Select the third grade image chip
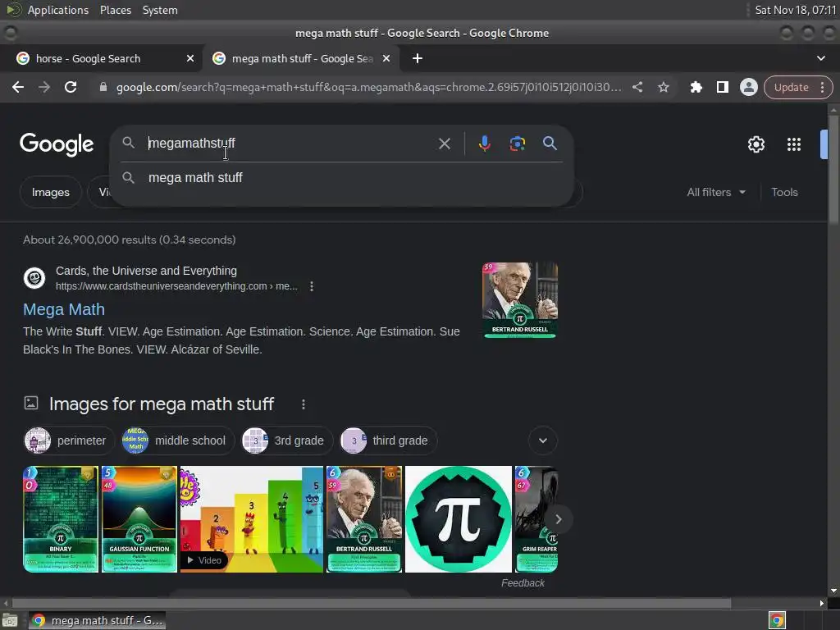840x630 pixels. (389, 441)
